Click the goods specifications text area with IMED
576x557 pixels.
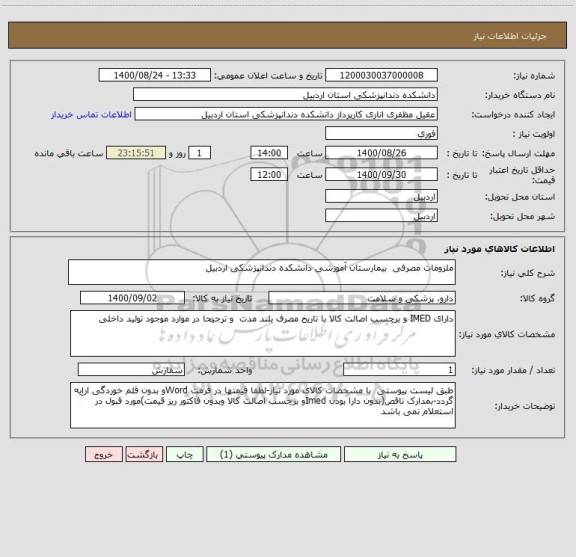263,334
